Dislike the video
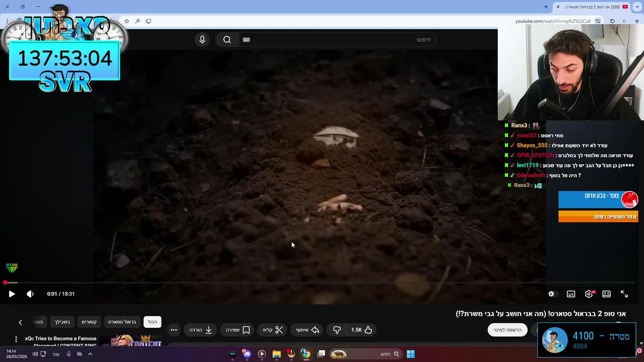The height and width of the screenshot is (362, 644). (337, 330)
